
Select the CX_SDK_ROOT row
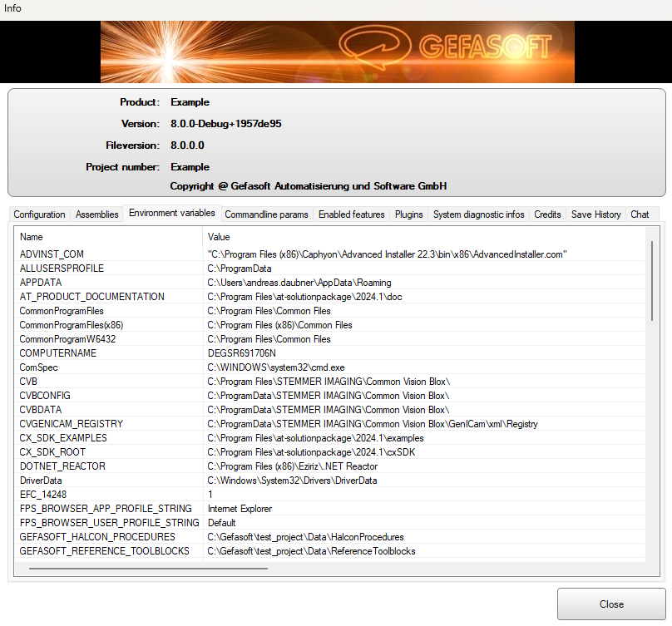click(x=329, y=452)
